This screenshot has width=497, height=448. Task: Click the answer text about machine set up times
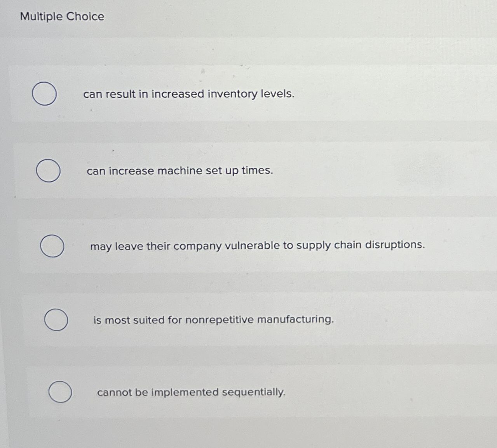(180, 171)
